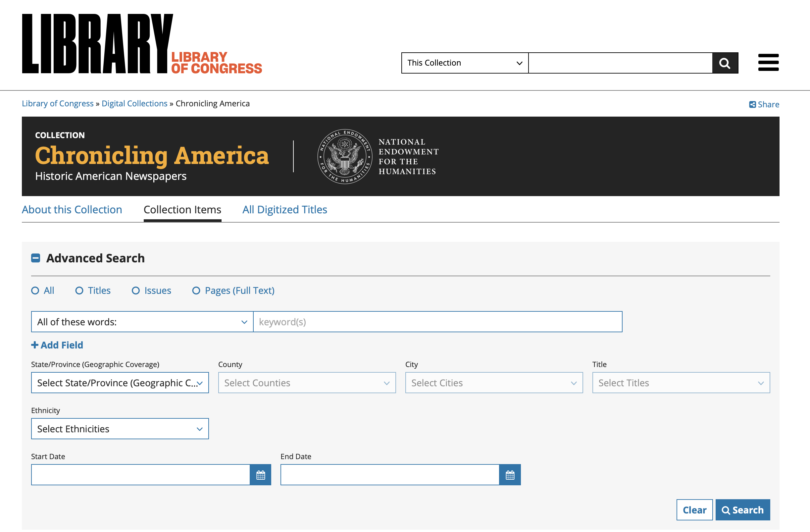Select the All radio button
This screenshot has height=532, width=810.
35,290
